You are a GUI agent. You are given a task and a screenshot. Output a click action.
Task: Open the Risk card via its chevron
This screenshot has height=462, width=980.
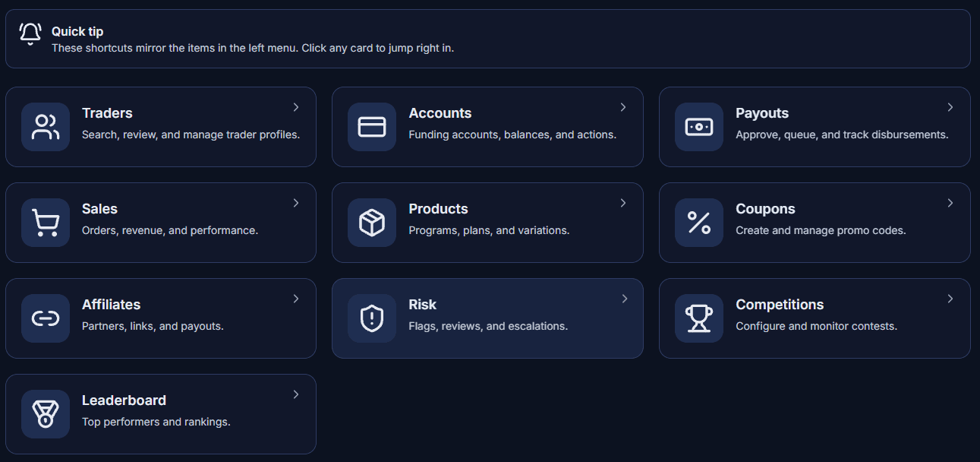coord(622,299)
